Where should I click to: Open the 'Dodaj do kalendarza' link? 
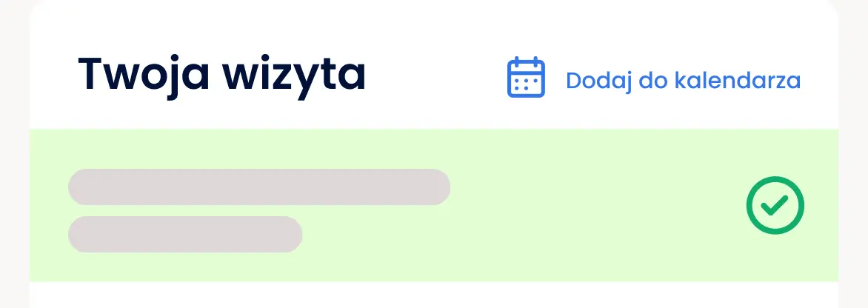pyautogui.click(x=683, y=81)
